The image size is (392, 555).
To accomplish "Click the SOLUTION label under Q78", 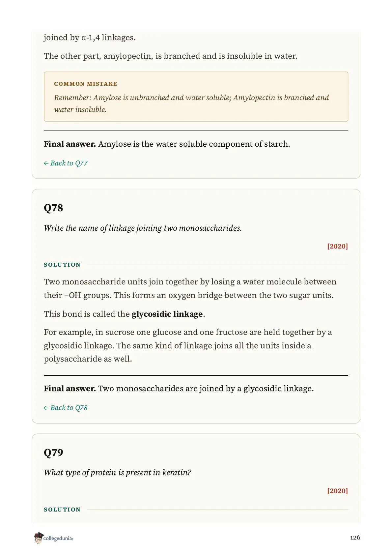I will [x=62, y=265].
